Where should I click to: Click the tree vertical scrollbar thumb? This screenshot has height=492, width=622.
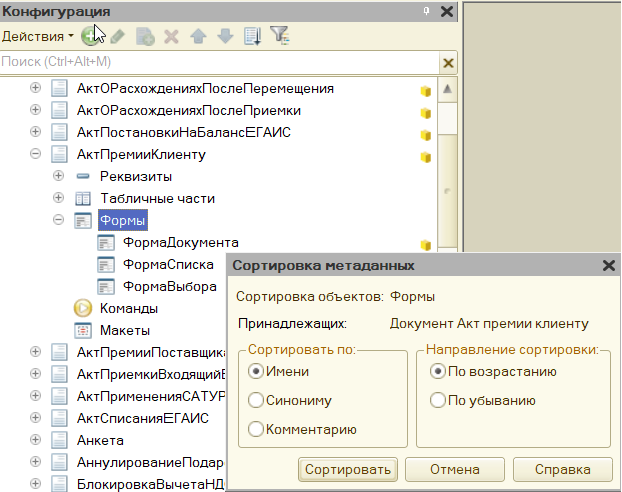(x=447, y=190)
